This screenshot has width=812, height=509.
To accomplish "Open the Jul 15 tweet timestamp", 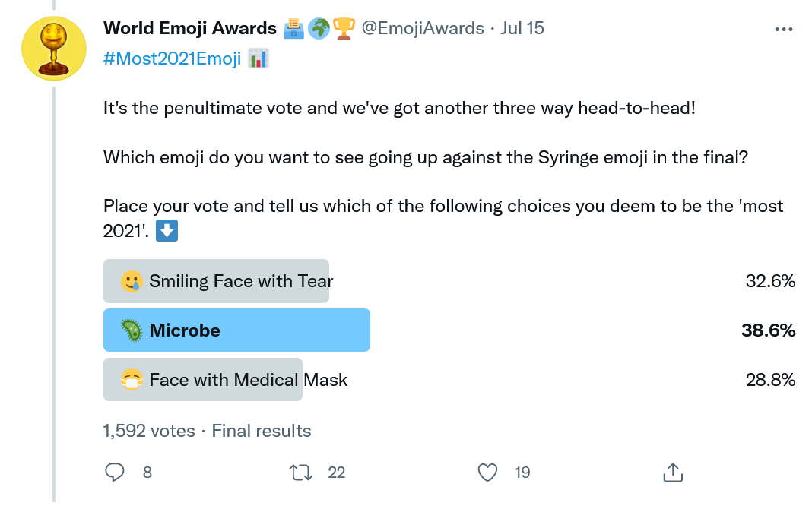I will (522, 29).
